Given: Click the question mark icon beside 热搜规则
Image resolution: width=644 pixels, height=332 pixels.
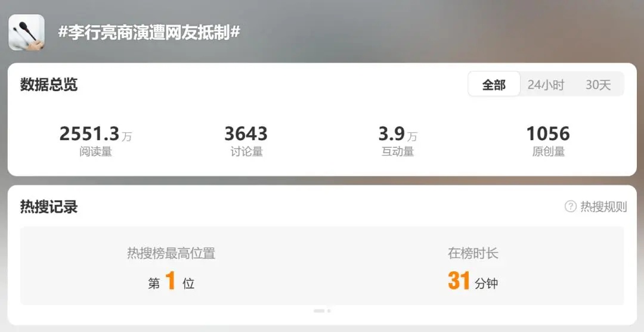Looking at the screenshot, I should click(x=571, y=206).
